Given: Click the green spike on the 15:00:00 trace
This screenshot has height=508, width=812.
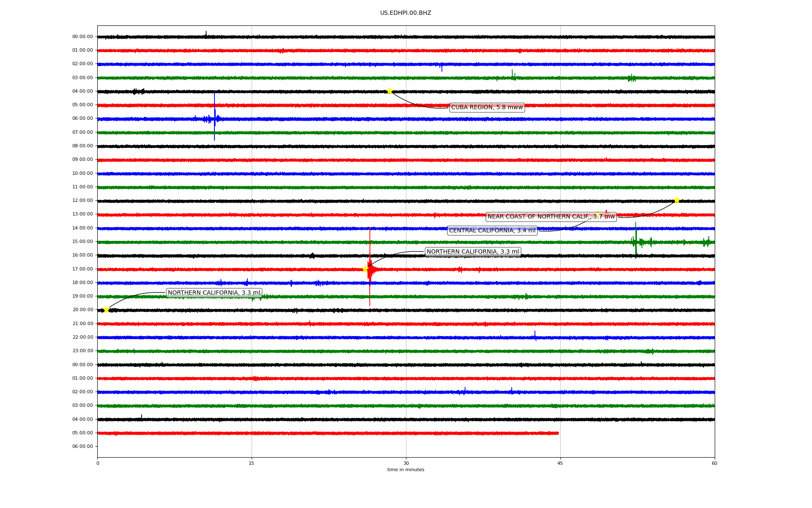Looking at the screenshot, I should click(x=636, y=237).
